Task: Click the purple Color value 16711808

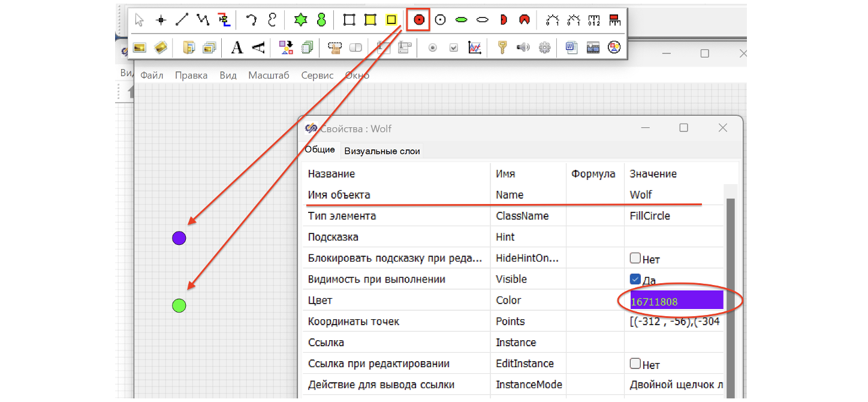Action: [x=677, y=301]
